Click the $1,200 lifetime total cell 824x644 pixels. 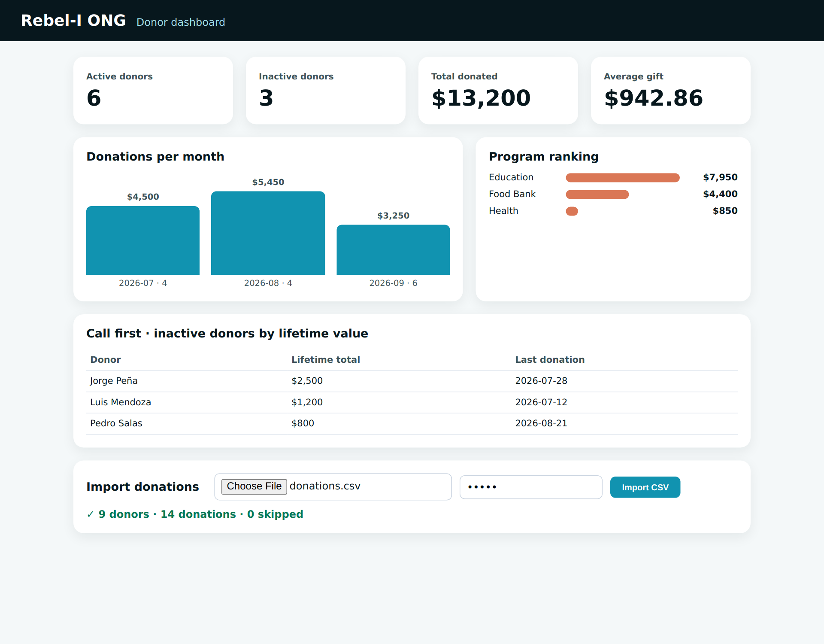[x=307, y=402]
